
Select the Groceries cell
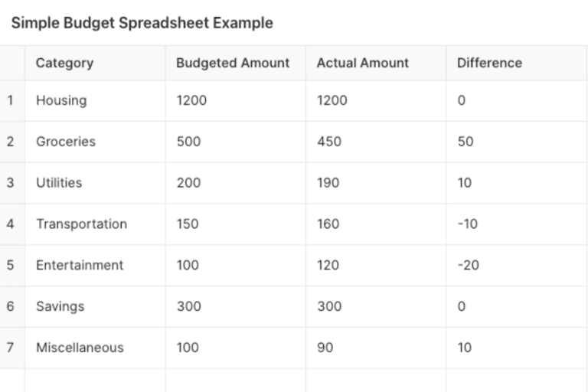coord(66,142)
